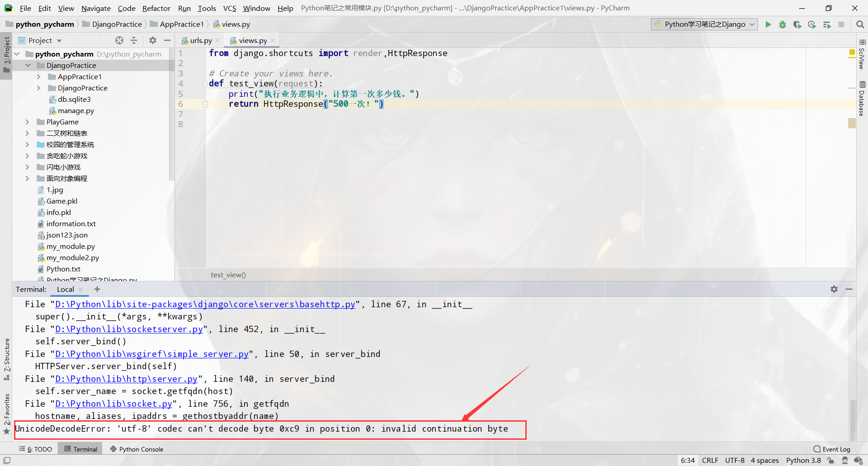Open the run configuration dropdown Python学习笔记之Django
868x466 pixels.
pos(703,24)
